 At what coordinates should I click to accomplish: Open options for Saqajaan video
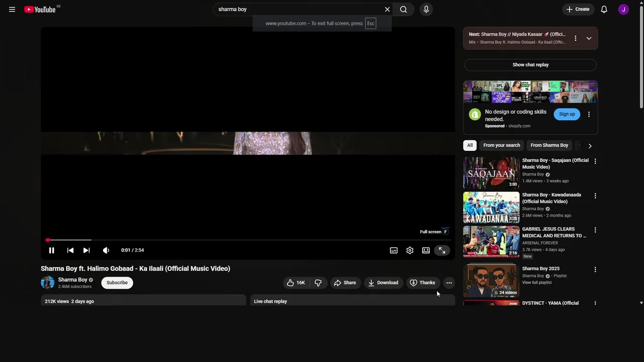click(x=595, y=161)
